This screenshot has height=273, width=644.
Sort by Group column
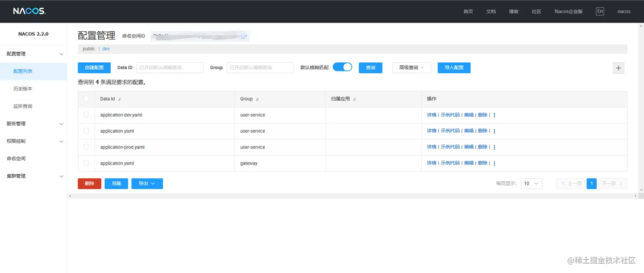click(x=257, y=99)
